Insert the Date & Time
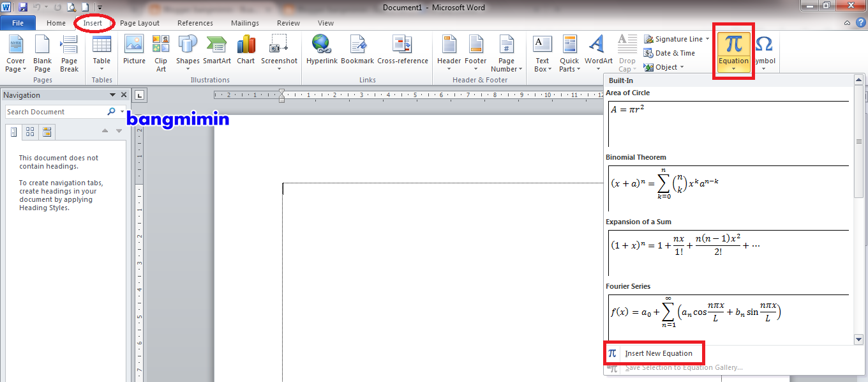Viewport: 868px width, 382px height. coord(672,52)
